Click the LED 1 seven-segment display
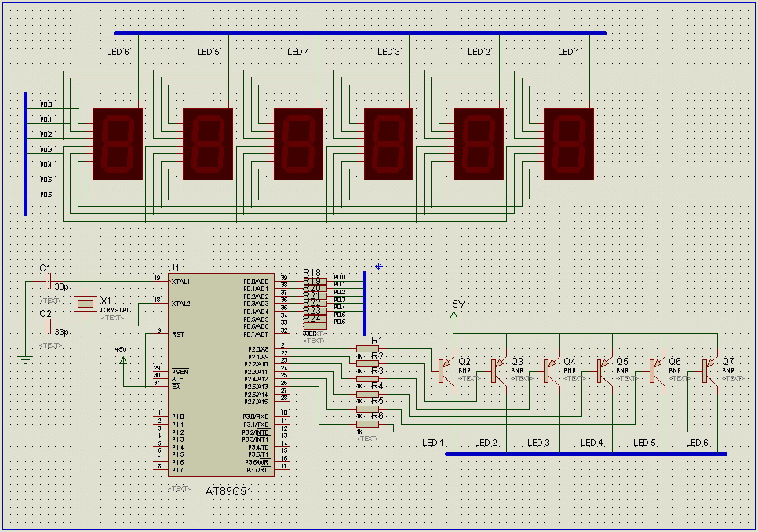The width and height of the screenshot is (758, 532). tap(569, 143)
